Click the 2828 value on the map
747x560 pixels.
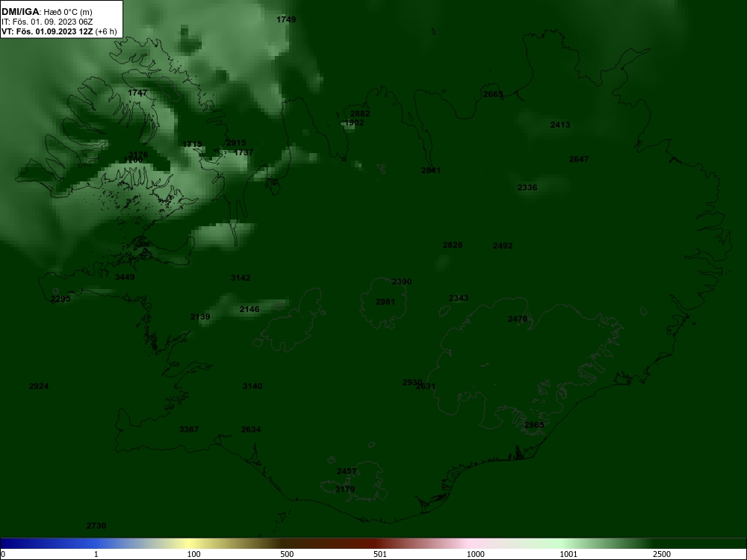tap(453, 245)
